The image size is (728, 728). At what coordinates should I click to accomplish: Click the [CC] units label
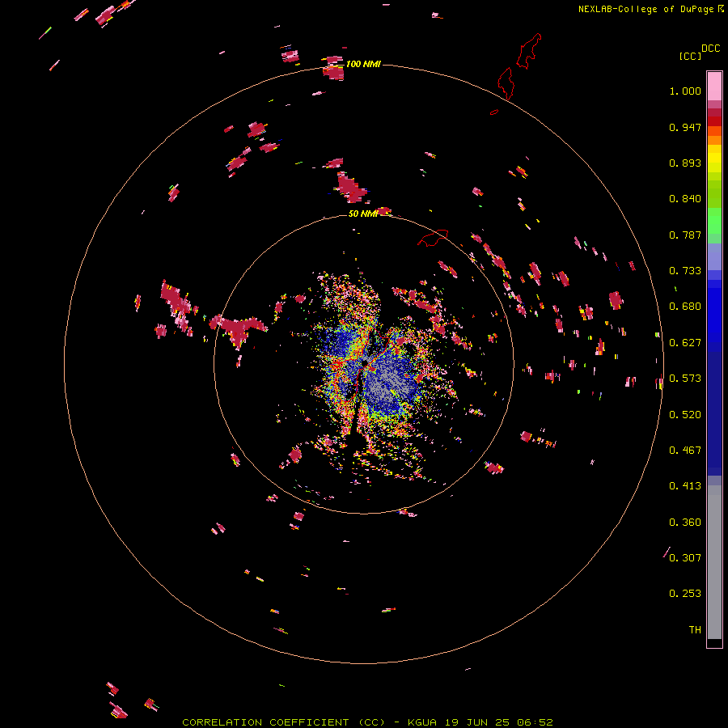click(x=690, y=56)
